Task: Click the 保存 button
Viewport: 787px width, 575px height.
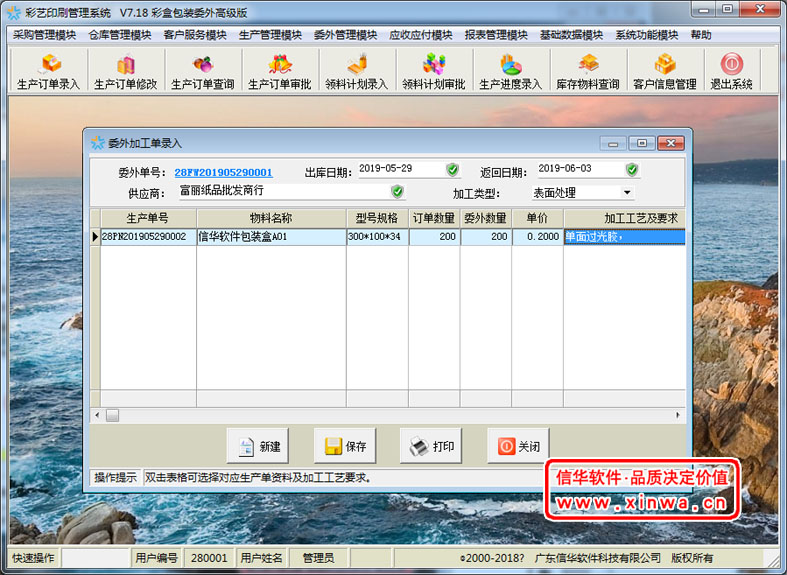Action: tap(345, 446)
